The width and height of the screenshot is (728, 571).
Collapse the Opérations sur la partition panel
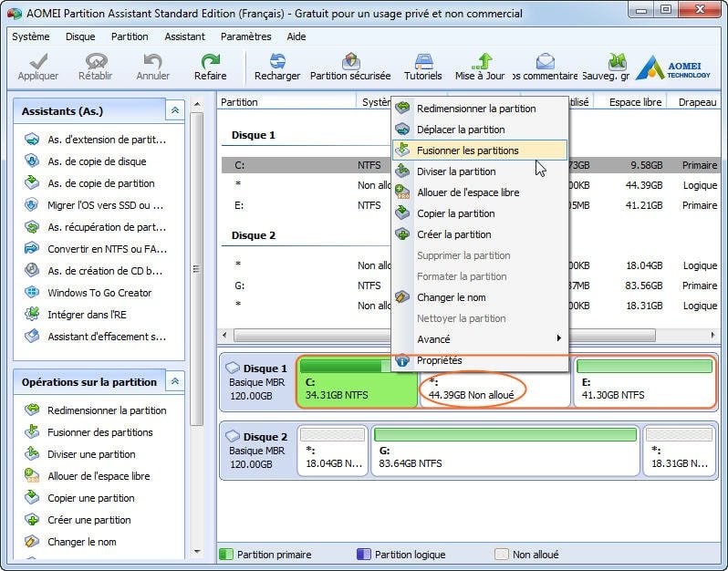click(175, 381)
